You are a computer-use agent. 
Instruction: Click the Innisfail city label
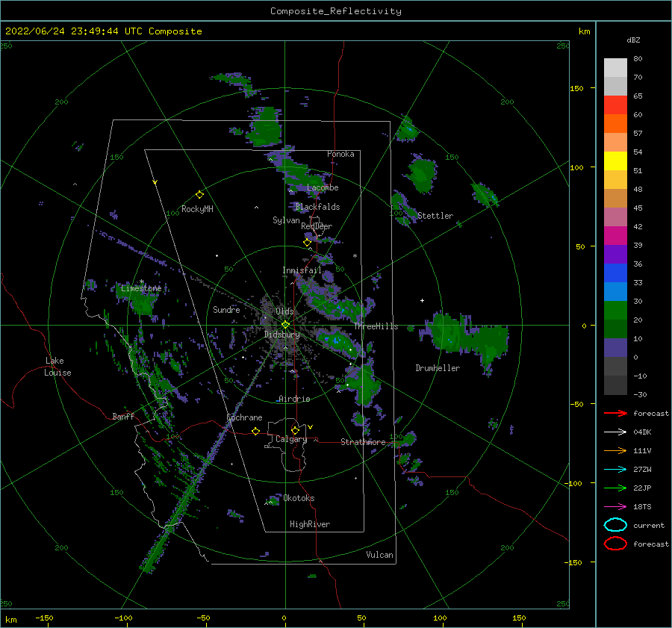[x=302, y=270]
